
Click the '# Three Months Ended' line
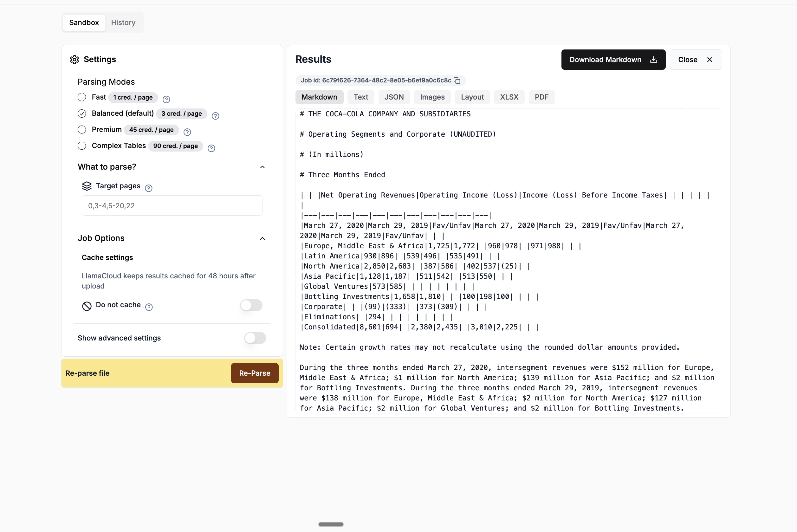pos(342,175)
